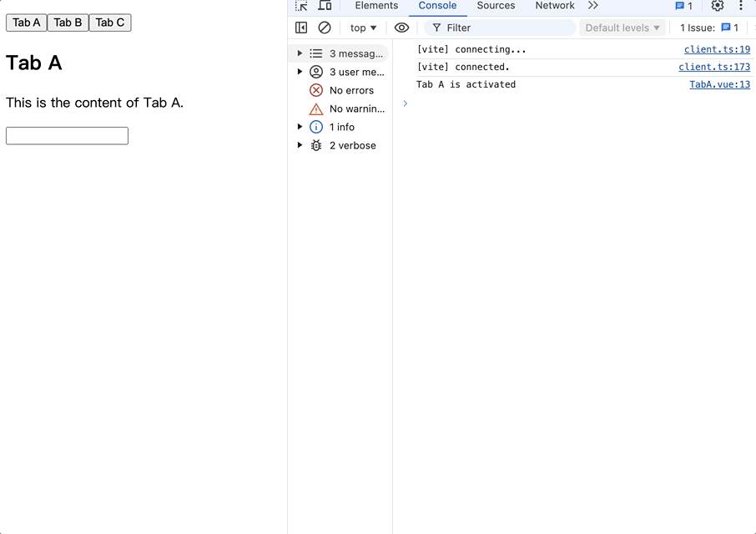
Task: Click the console prompt chevron
Action: pyautogui.click(x=406, y=103)
